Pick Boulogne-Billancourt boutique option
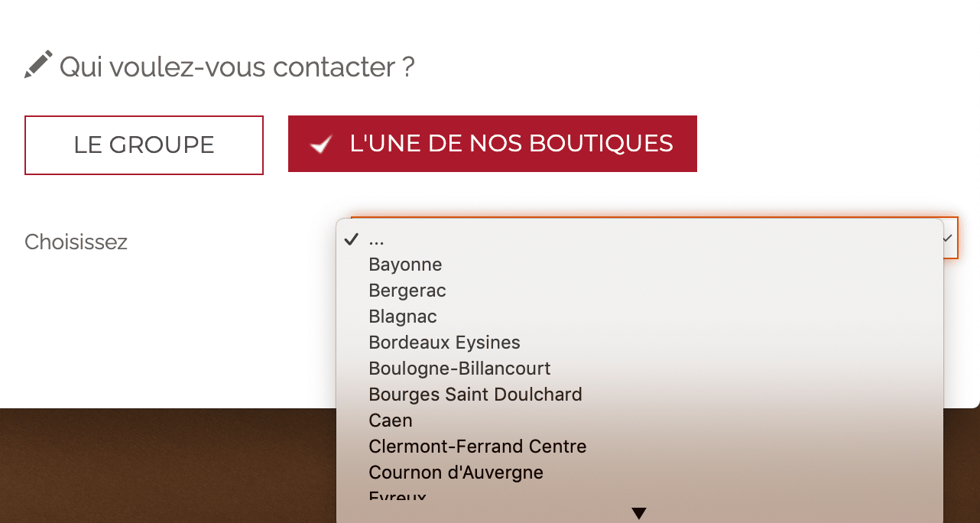This screenshot has height=523, width=980. (459, 369)
